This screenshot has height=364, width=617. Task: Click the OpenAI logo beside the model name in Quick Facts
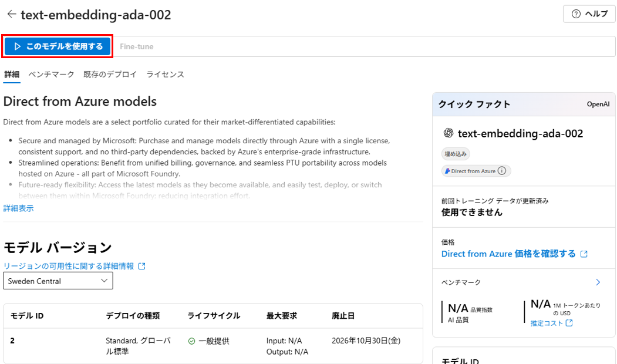(448, 133)
